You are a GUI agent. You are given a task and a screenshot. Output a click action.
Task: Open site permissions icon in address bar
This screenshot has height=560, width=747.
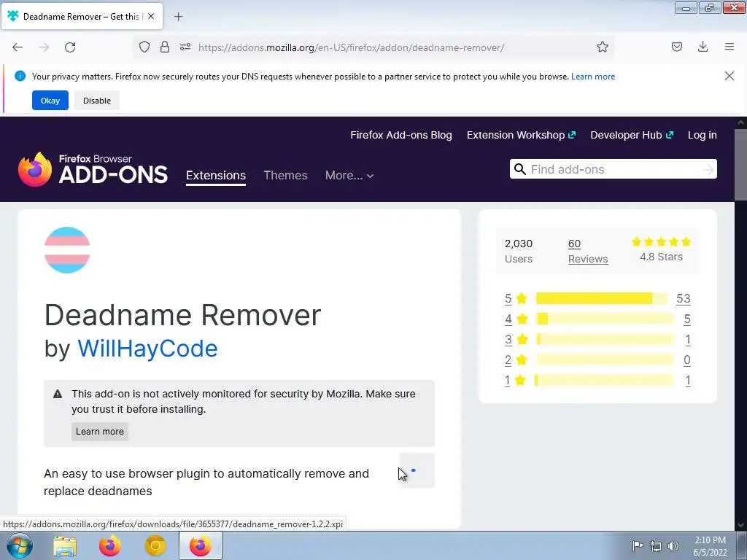pos(185,47)
